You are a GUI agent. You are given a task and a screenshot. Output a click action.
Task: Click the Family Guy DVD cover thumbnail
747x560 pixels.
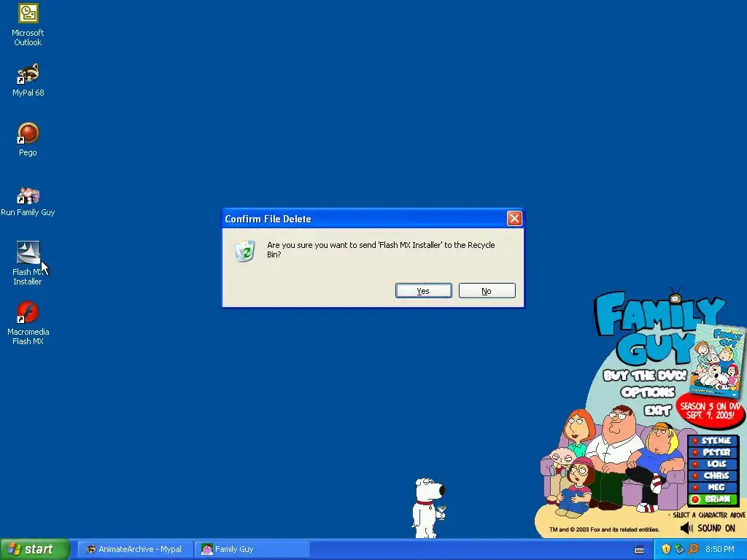click(x=716, y=360)
